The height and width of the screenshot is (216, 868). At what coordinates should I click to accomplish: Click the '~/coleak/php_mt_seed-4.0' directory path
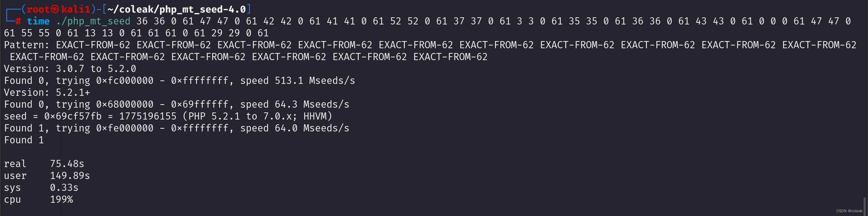coord(176,9)
